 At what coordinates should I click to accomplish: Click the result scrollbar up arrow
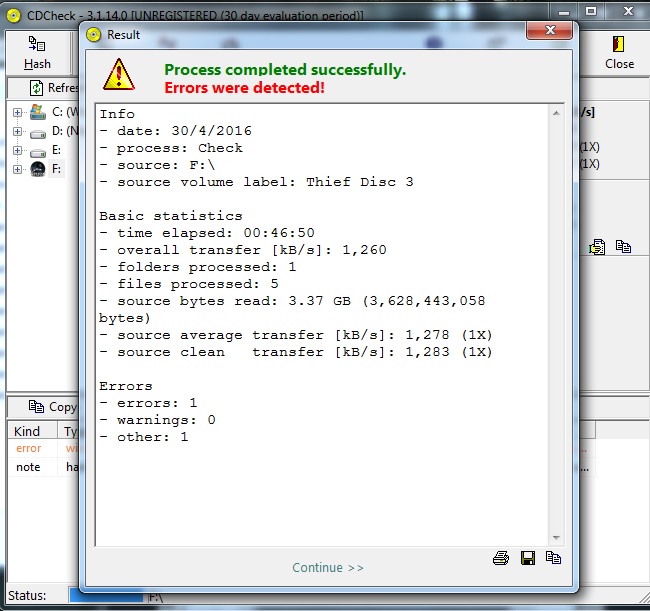pyautogui.click(x=555, y=111)
